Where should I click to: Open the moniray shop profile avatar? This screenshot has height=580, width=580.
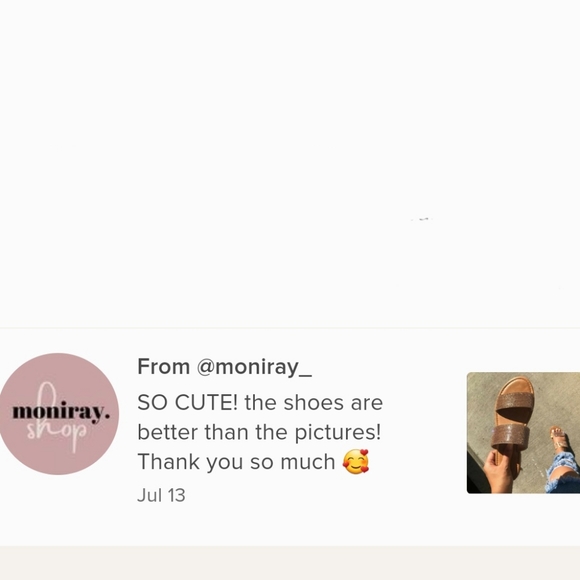click(x=58, y=414)
